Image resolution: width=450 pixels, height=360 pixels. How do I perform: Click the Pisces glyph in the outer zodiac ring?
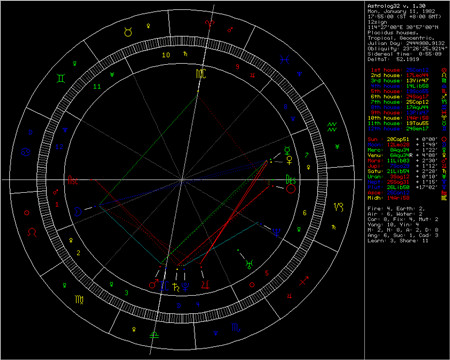coord(284,60)
